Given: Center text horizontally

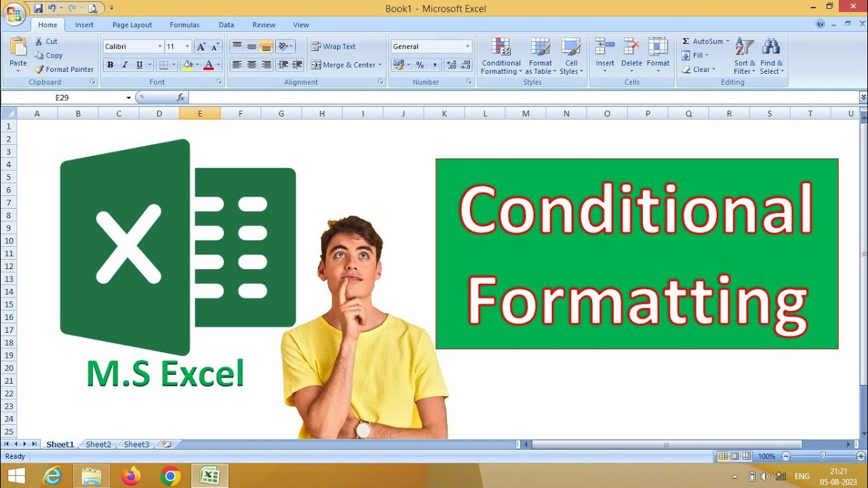Looking at the screenshot, I should 252,65.
